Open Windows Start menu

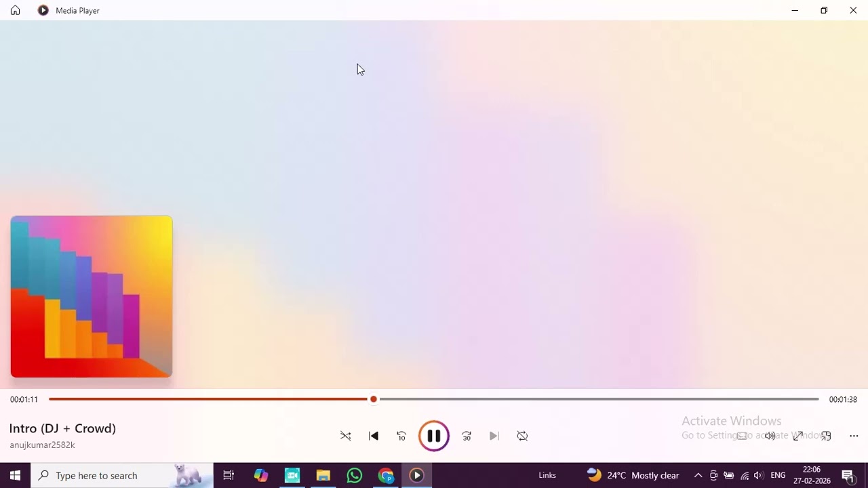(15, 475)
